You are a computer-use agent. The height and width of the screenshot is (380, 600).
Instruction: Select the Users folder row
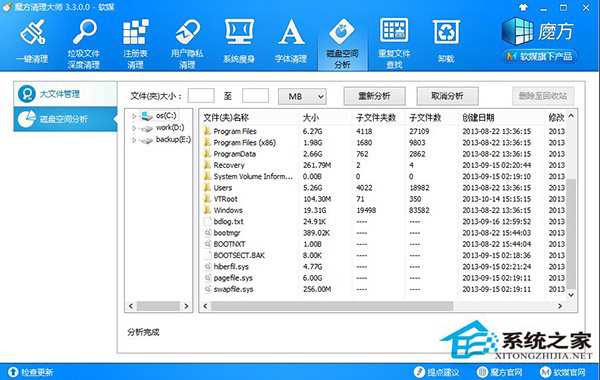pyautogui.click(x=383, y=188)
